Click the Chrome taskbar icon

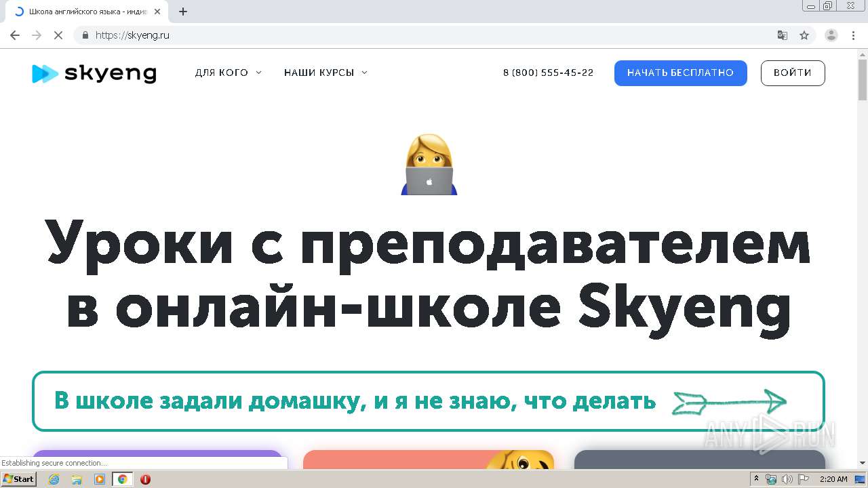123,479
